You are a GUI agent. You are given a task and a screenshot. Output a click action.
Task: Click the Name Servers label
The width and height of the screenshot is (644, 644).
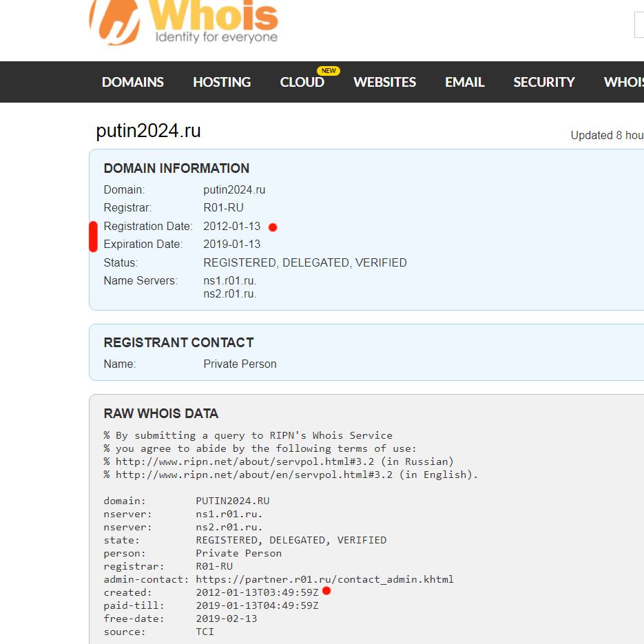pyautogui.click(x=141, y=281)
